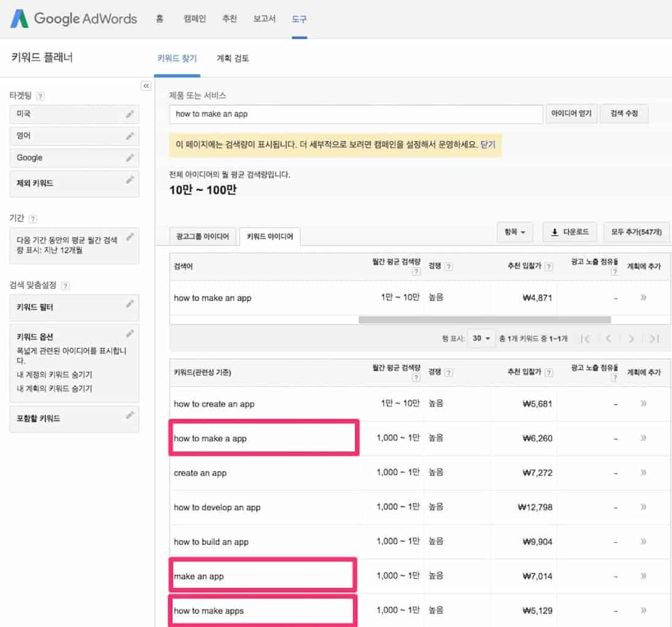
Task: Add 'how to make an app' to plan
Action: click(643, 297)
